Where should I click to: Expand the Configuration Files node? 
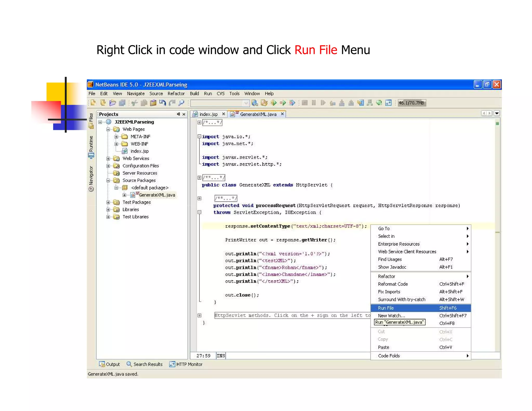point(108,166)
